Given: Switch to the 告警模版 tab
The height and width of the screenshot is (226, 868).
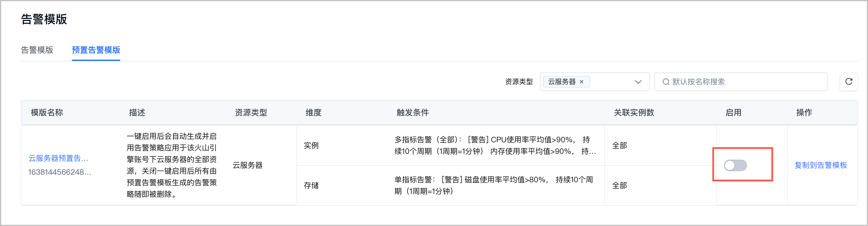Looking at the screenshot, I should 37,50.
